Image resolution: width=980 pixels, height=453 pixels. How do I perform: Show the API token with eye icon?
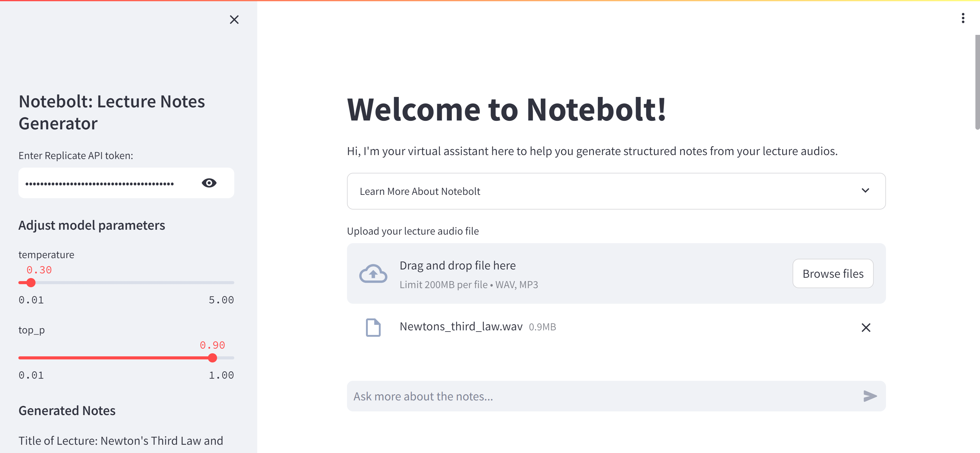click(x=209, y=183)
